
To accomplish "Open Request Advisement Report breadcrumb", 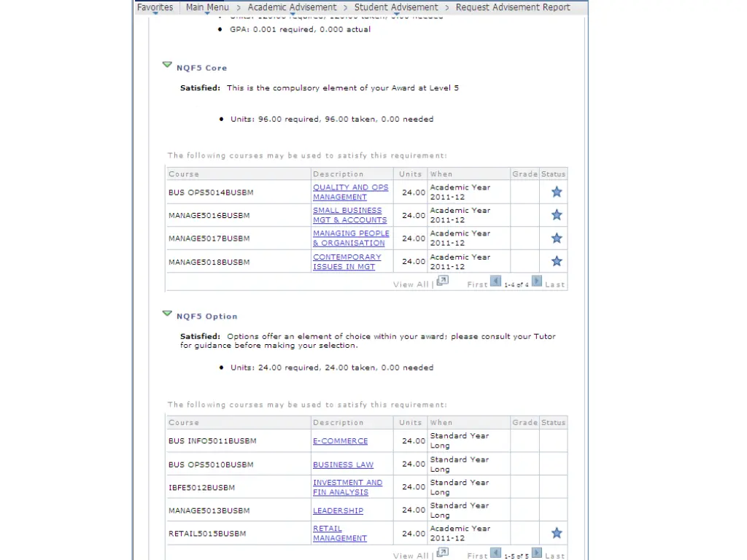I will (513, 7).
